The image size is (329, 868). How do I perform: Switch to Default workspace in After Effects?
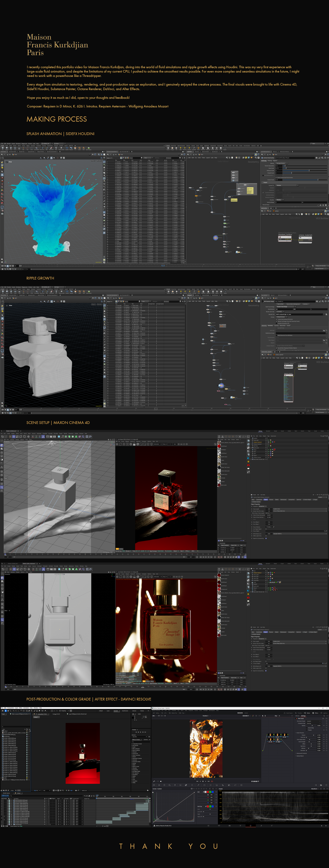[101, 711]
